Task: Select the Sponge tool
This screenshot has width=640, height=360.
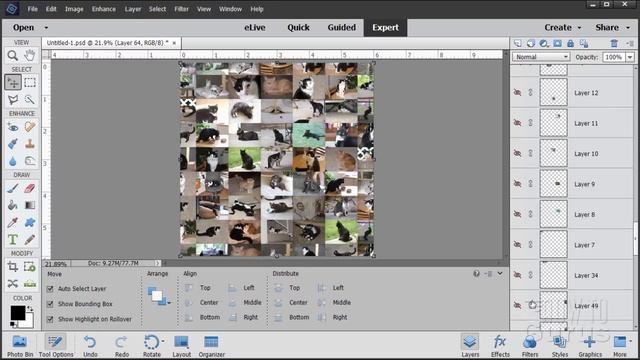Action: coord(29,161)
